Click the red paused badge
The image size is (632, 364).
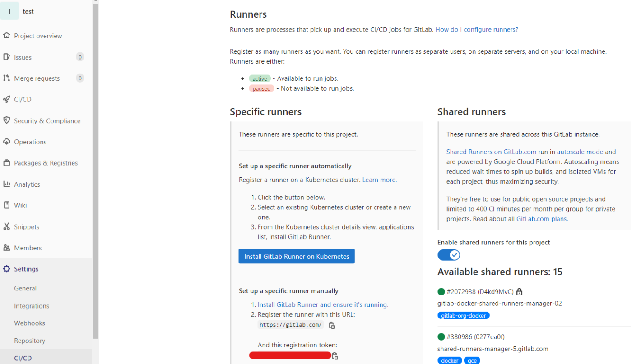pos(261,88)
